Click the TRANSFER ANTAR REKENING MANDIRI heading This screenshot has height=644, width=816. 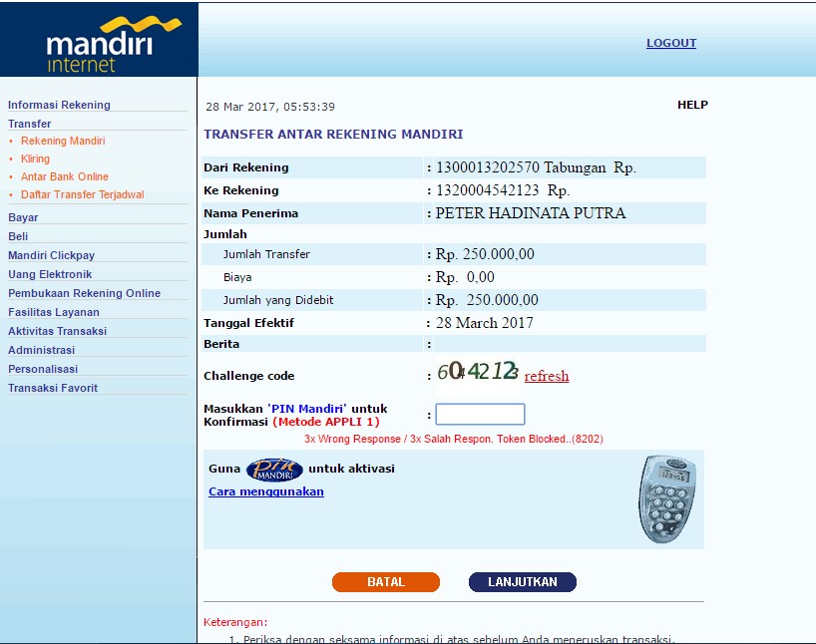[x=333, y=135]
